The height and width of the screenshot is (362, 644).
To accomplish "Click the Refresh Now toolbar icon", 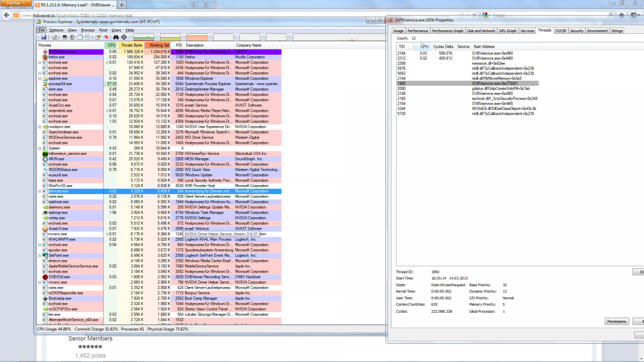I will coord(55,38).
